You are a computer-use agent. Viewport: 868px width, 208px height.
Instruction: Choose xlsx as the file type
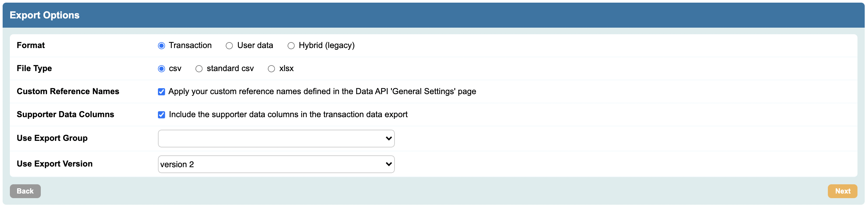coord(271,69)
